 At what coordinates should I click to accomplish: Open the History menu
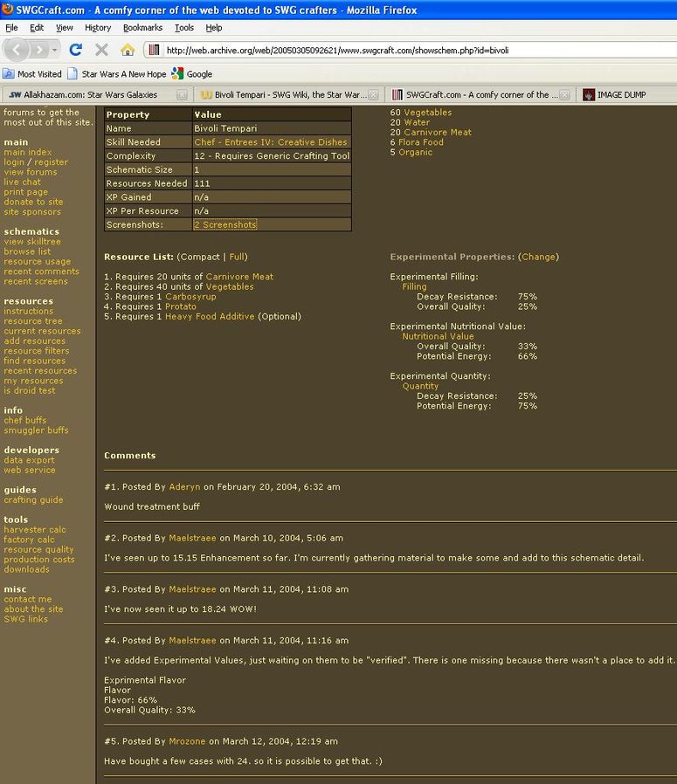pos(98,28)
